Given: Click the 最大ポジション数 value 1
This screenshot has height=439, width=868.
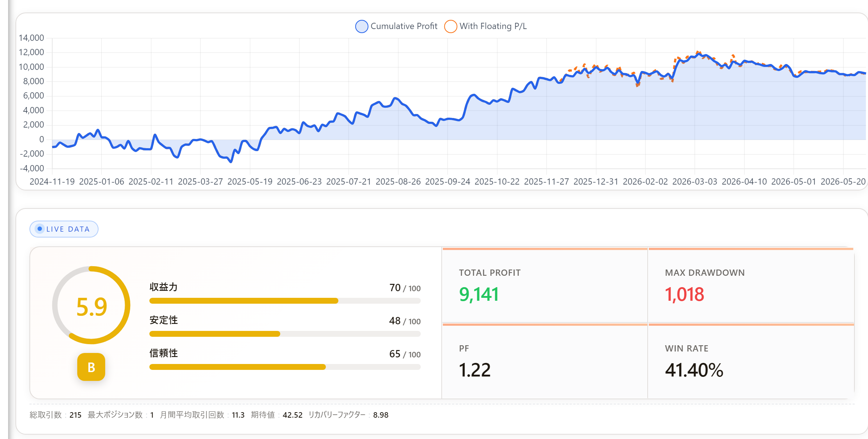Looking at the screenshot, I should [152, 415].
